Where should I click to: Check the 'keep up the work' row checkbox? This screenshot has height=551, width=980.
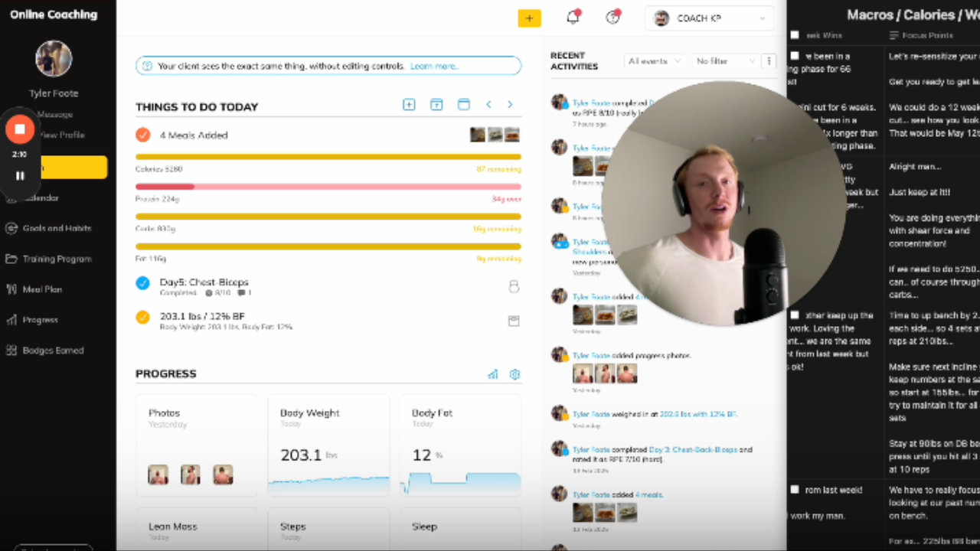click(x=795, y=315)
